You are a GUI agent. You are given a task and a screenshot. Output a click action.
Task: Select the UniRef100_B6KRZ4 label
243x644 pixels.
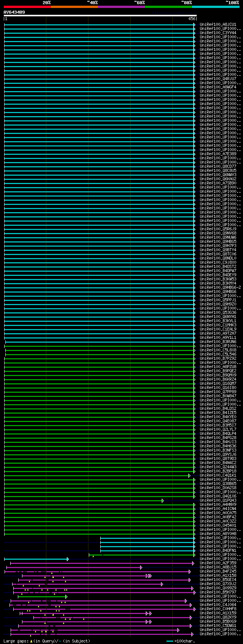(x=218, y=379)
